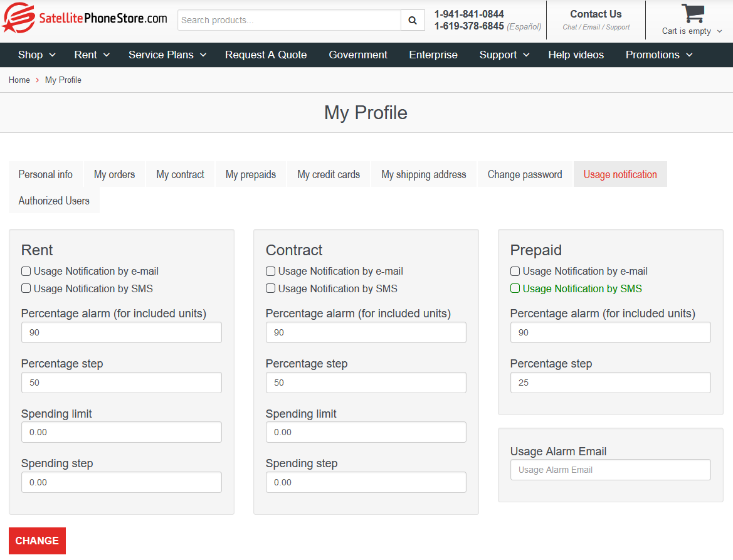The height and width of the screenshot is (560, 733).
Task: Click Rent Percentage alarm field
Action: pyautogui.click(x=122, y=332)
